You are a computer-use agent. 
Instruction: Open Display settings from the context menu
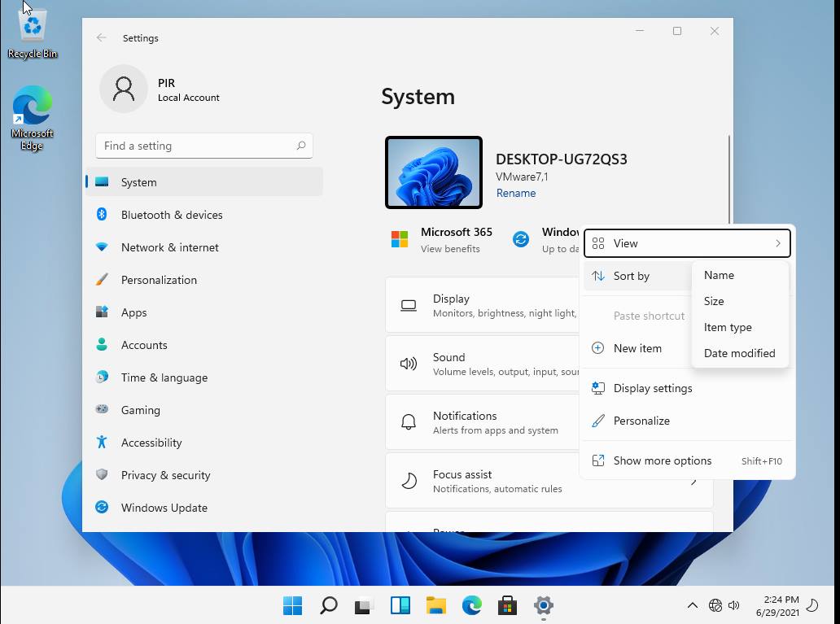[x=687, y=388]
